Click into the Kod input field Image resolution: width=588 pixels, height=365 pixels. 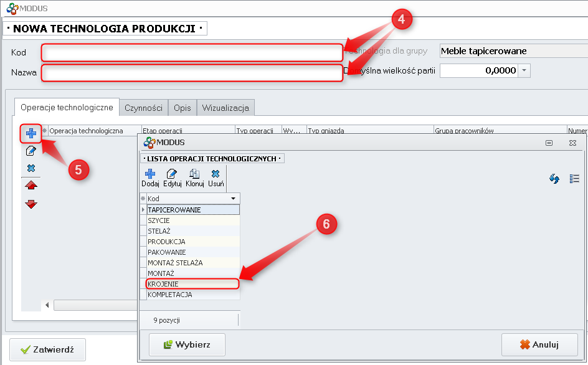pos(192,52)
